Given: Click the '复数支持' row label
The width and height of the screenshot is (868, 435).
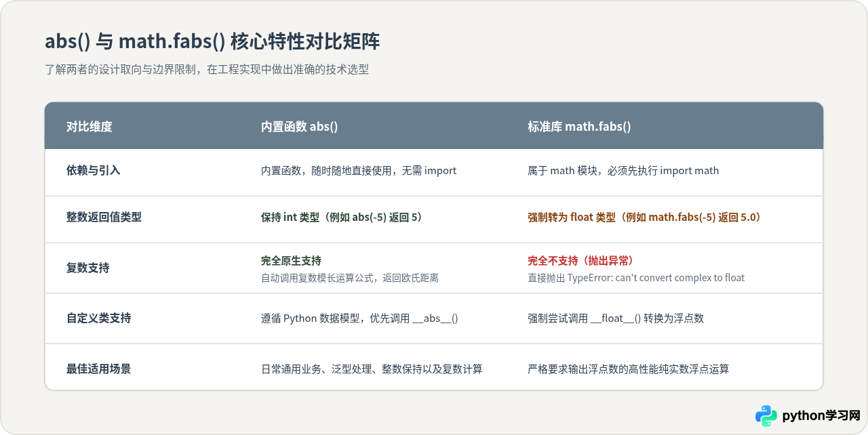Looking at the screenshot, I should point(87,268).
